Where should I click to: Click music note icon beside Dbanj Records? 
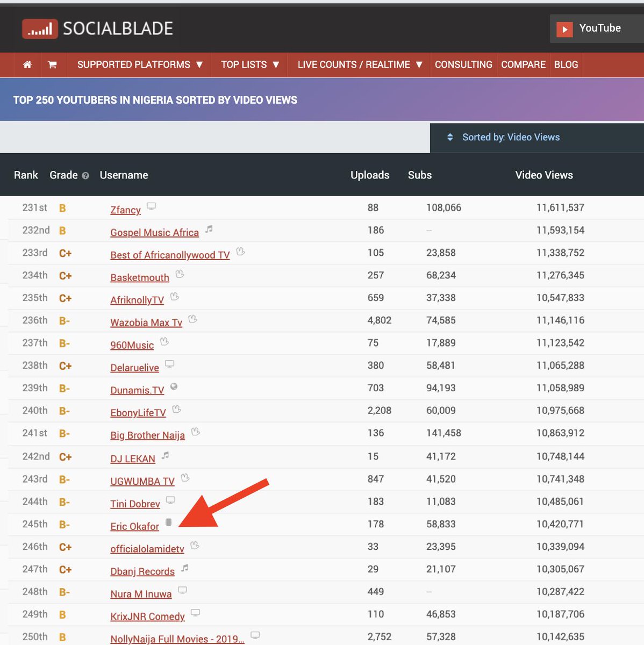coord(185,568)
